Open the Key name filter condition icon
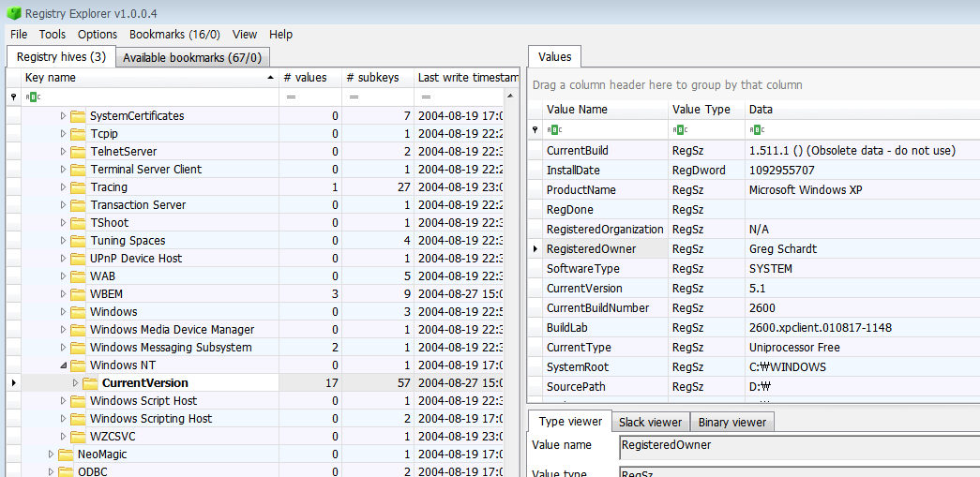This screenshot has height=477, width=980. [x=31, y=97]
